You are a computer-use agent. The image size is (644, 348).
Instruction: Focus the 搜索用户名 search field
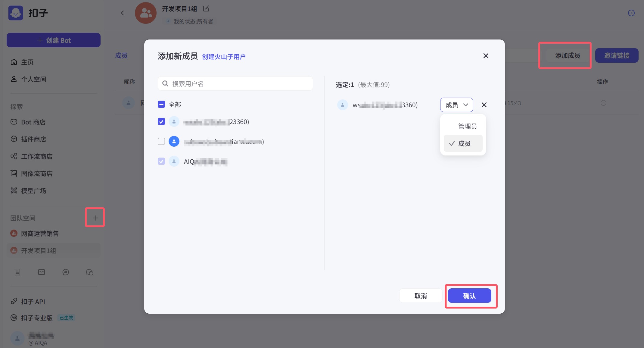pos(235,83)
